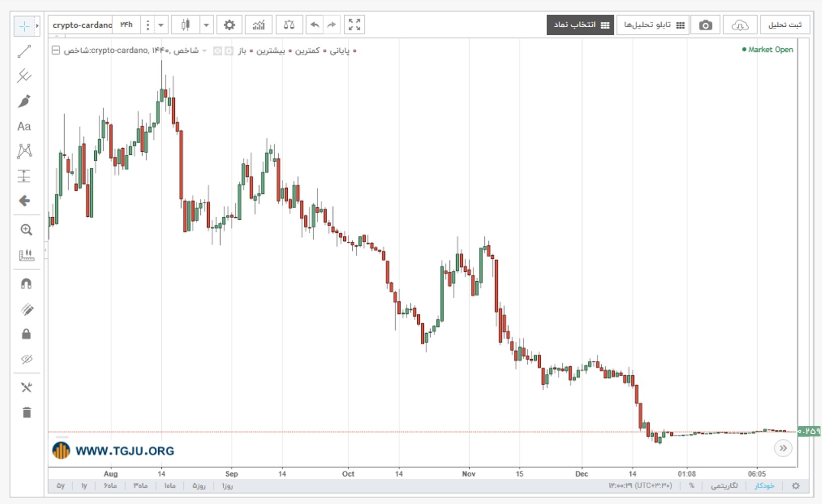Select the crosshair cursor tool

coord(24,26)
